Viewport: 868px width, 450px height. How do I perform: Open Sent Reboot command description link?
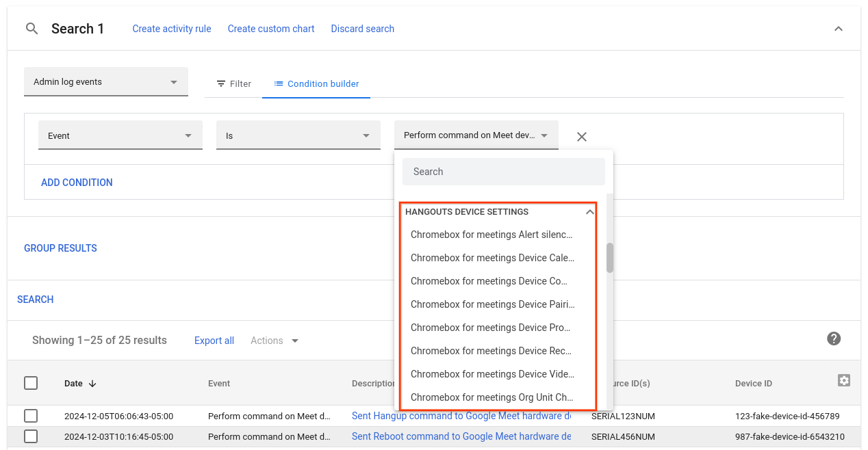pyautogui.click(x=461, y=436)
